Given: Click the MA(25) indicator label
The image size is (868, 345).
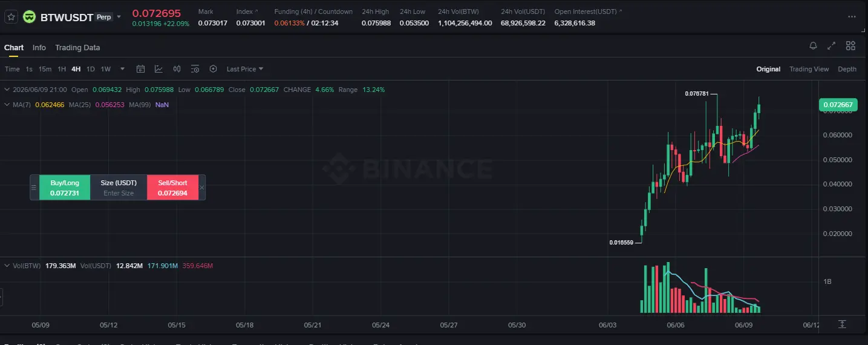Looking at the screenshot, I should [x=80, y=105].
